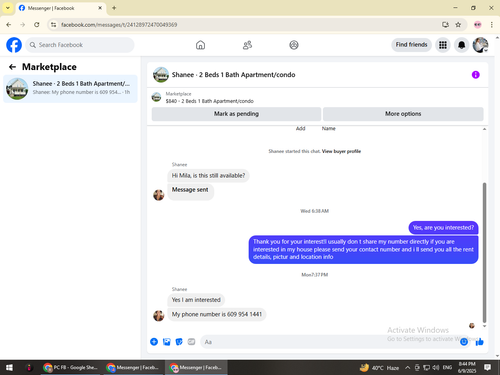Image resolution: width=500 pixels, height=375 pixels.
Task: Click the long 'Thank you for your interest' message
Action: 363,249
